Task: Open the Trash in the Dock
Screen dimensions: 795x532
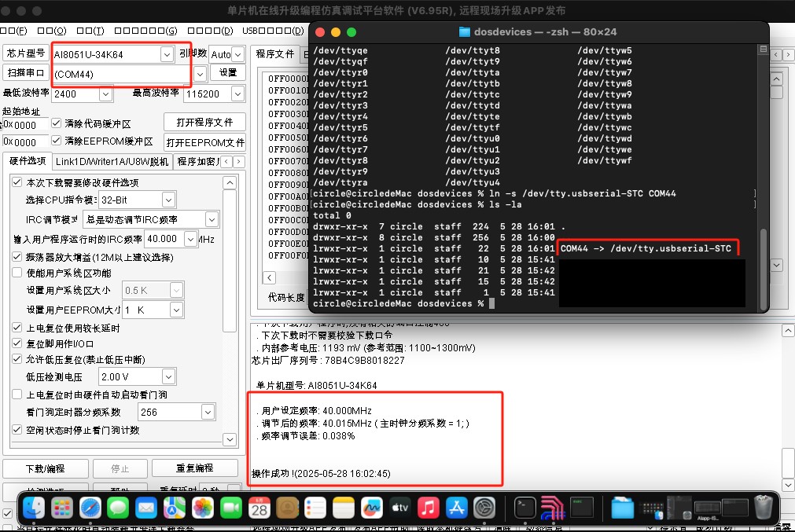Action: [764, 507]
